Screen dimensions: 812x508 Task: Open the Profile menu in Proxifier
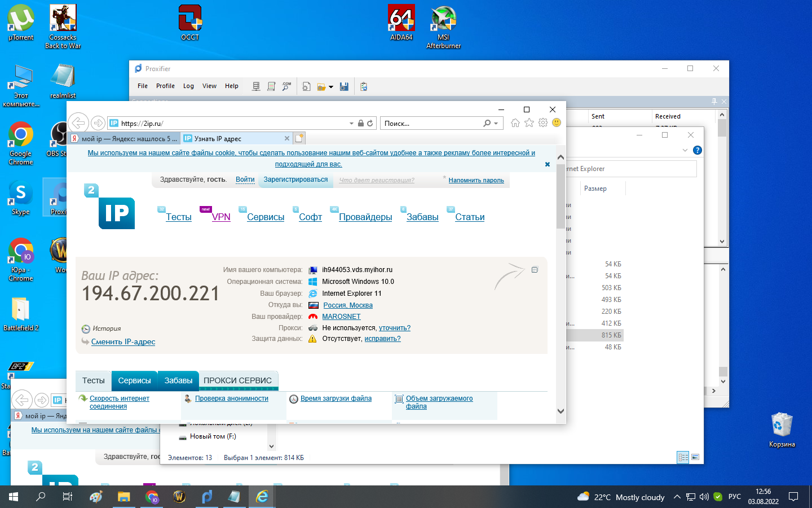[x=165, y=86]
